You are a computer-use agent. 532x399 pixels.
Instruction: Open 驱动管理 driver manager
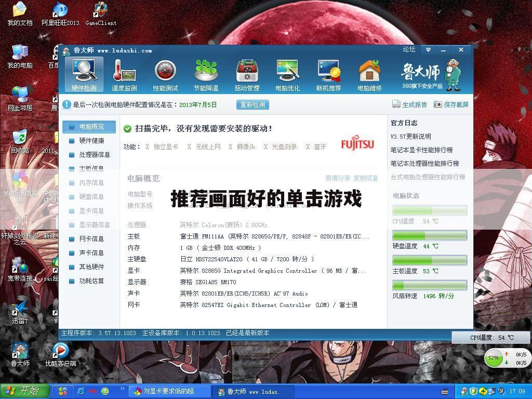[247, 75]
